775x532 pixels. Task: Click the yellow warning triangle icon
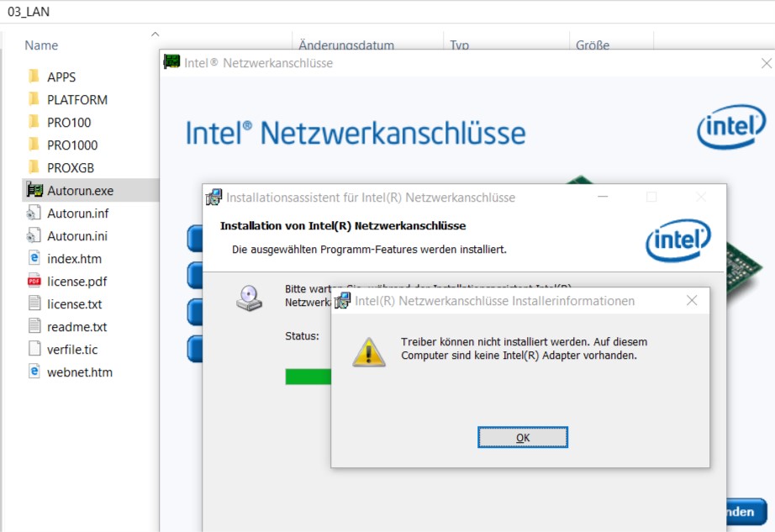(x=369, y=352)
